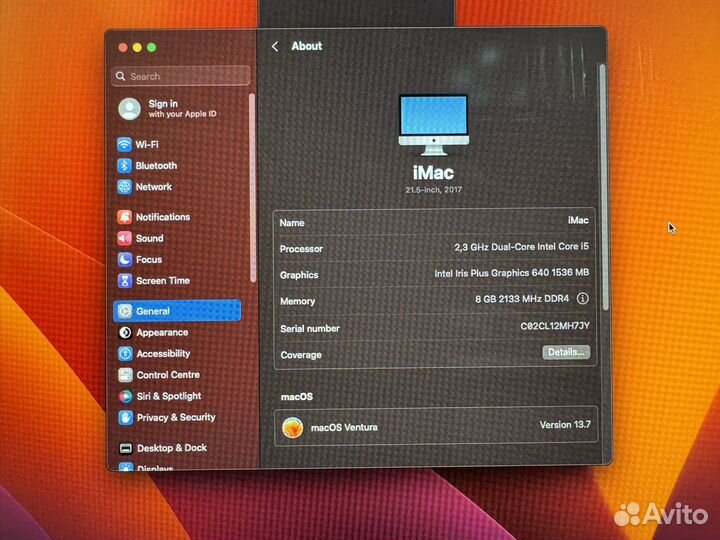Select the Sound speaker icon
Image resolution: width=720 pixels, height=540 pixels.
[x=124, y=238]
